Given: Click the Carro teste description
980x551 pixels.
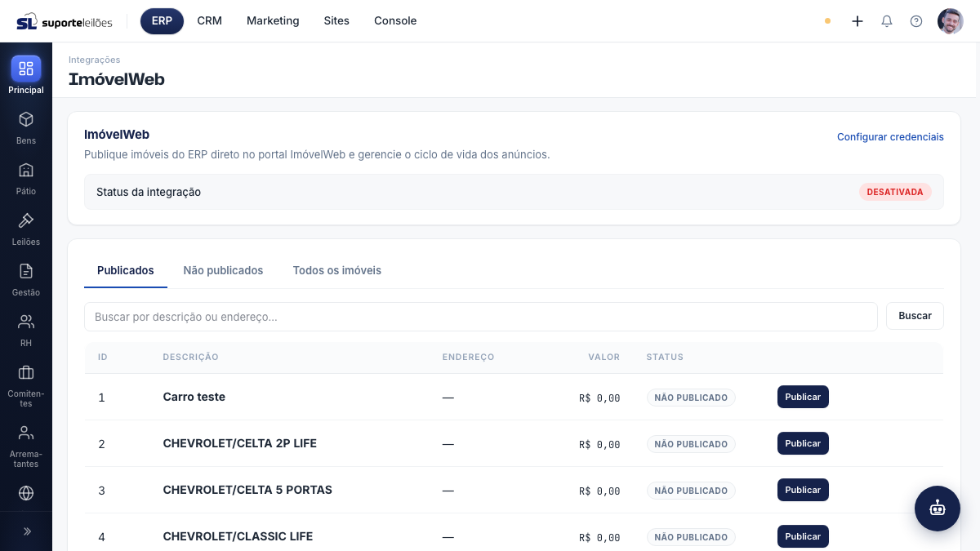Looking at the screenshot, I should click(194, 397).
